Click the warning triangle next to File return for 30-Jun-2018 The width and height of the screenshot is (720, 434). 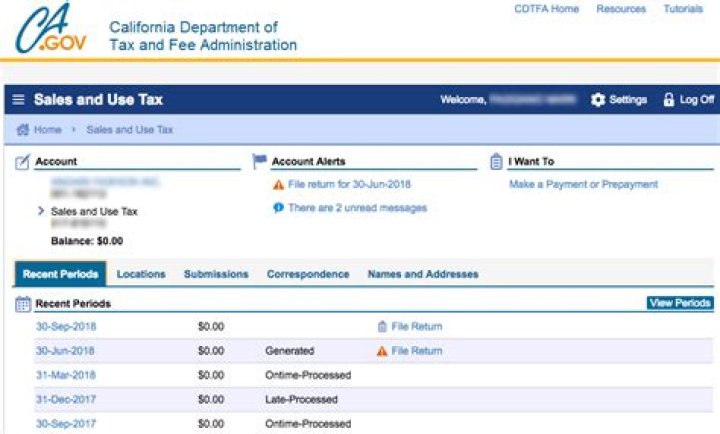(x=278, y=185)
